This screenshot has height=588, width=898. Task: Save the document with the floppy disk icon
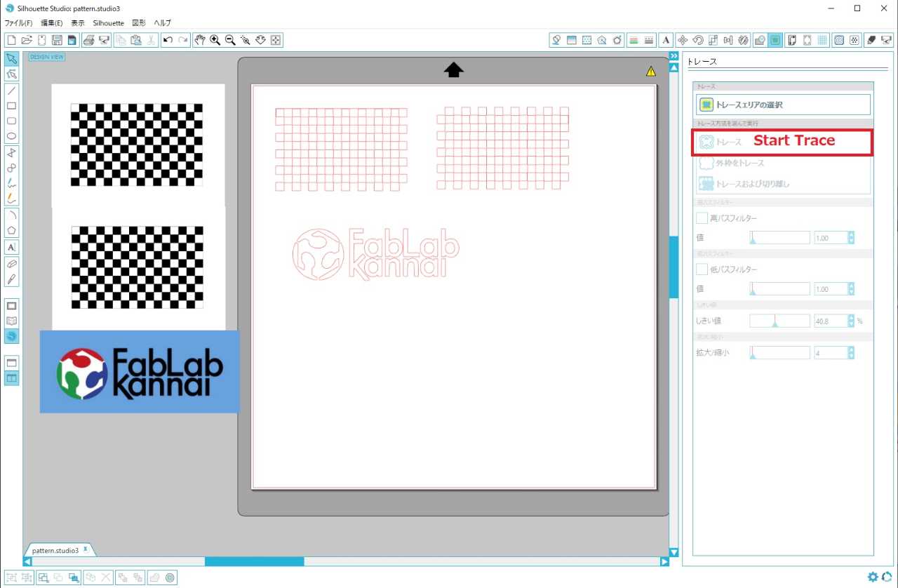pos(57,40)
